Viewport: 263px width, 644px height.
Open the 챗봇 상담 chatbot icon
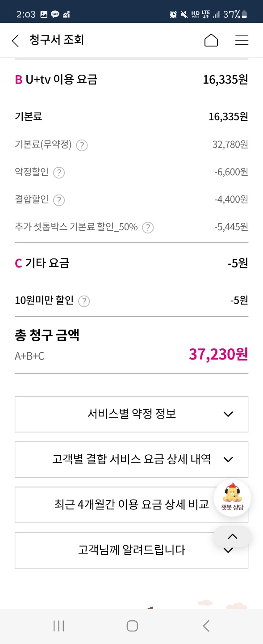click(x=232, y=497)
